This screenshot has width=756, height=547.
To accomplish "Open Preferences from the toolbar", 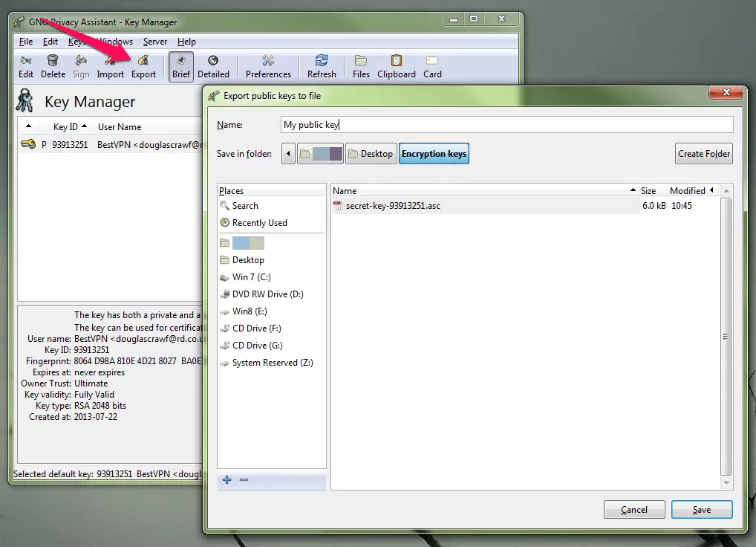I will tap(268, 66).
